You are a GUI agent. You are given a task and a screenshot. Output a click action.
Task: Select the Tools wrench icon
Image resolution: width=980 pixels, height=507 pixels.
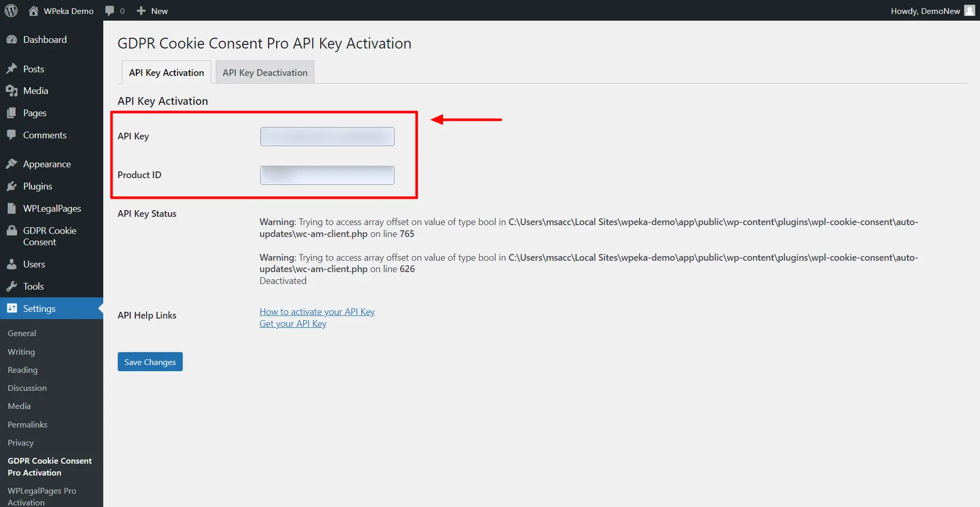[x=12, y=286]
